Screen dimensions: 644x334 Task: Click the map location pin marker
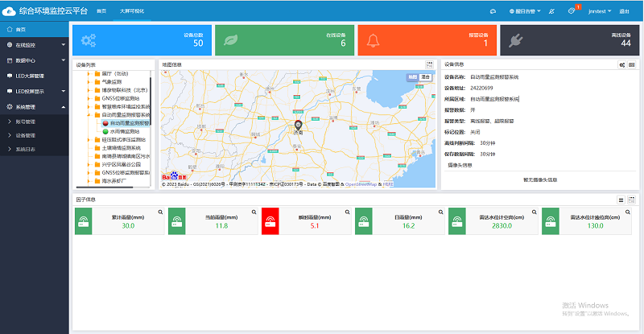coord(299,126)
